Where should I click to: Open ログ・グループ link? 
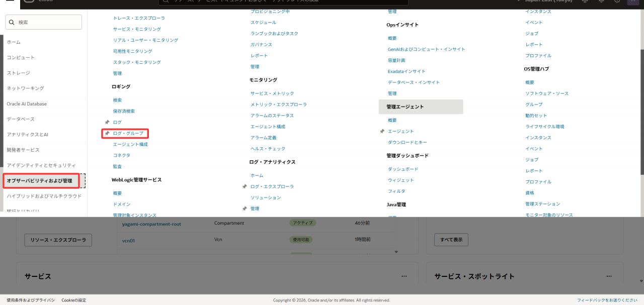[128, 134]
